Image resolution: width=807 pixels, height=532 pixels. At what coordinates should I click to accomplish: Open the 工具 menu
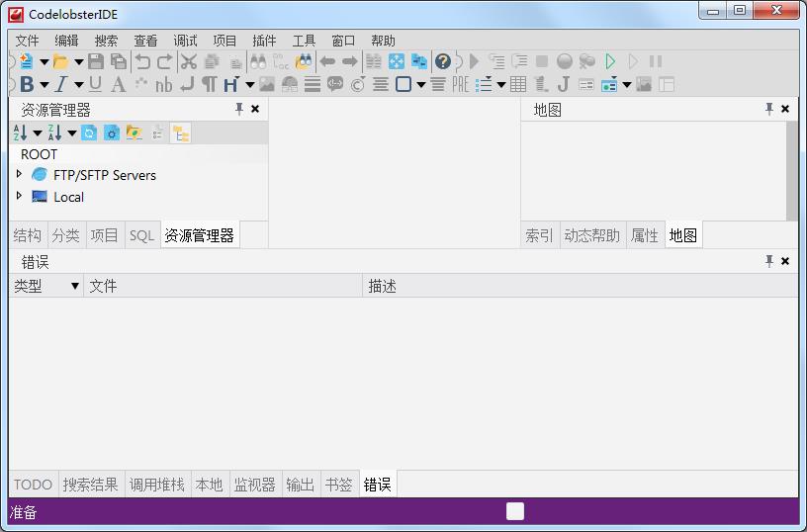point(304,41)
